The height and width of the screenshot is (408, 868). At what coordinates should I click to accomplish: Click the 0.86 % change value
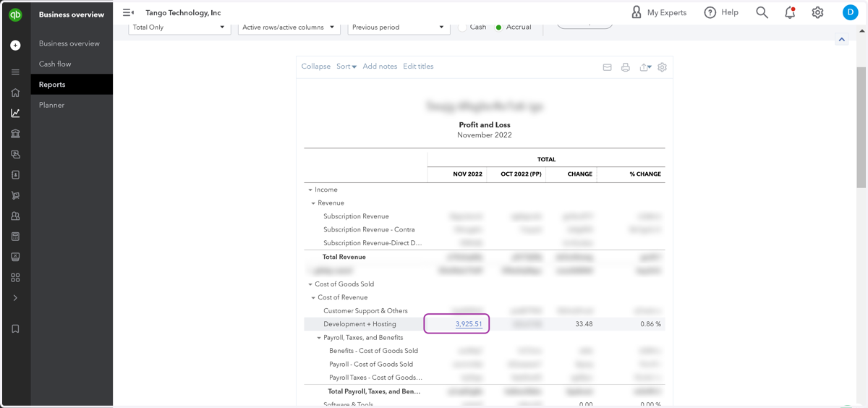650,324
